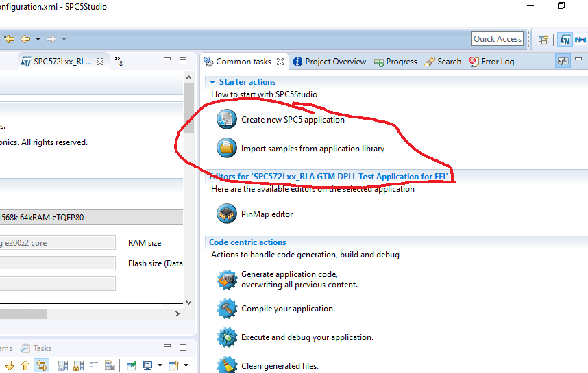The height and width of the screenshot is (373, 588).
Task: Open the Back history dropdown arrow
Action: tap(38, 38)
